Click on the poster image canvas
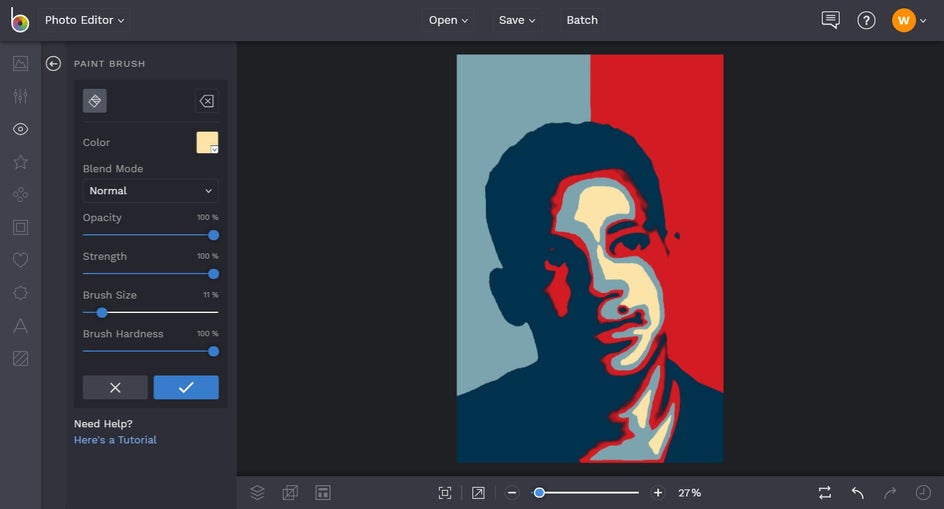The image size is (944, 509). tap(590, 258)
